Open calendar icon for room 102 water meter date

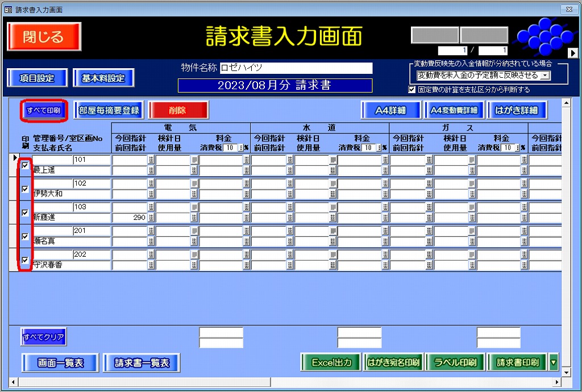point(332,184)
